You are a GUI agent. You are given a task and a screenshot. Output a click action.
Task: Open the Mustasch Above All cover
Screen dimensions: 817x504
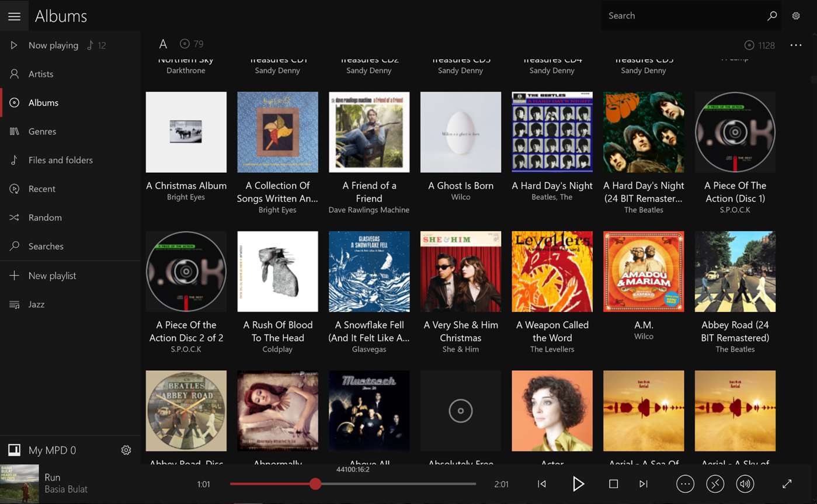tap(369, 411)
